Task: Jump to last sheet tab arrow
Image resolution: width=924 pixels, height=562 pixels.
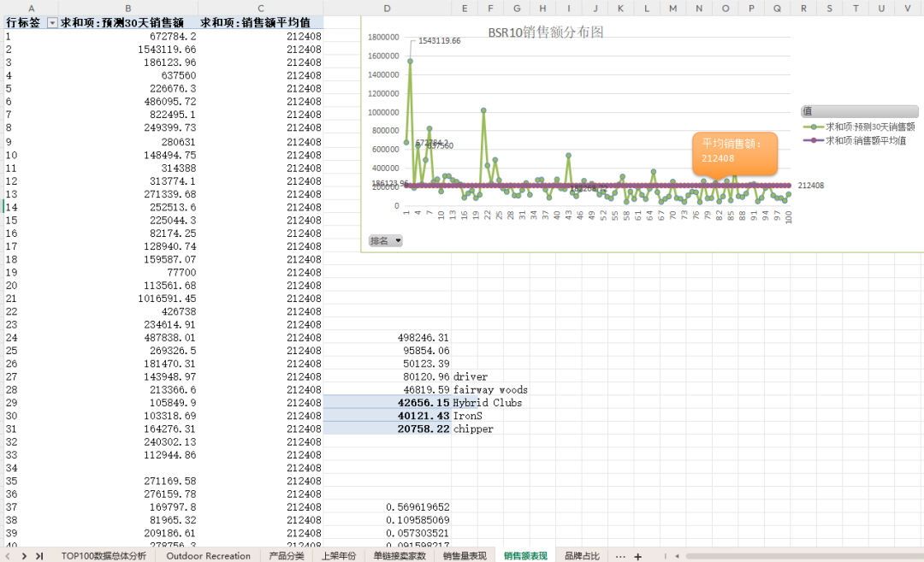Action: (39, 555)
